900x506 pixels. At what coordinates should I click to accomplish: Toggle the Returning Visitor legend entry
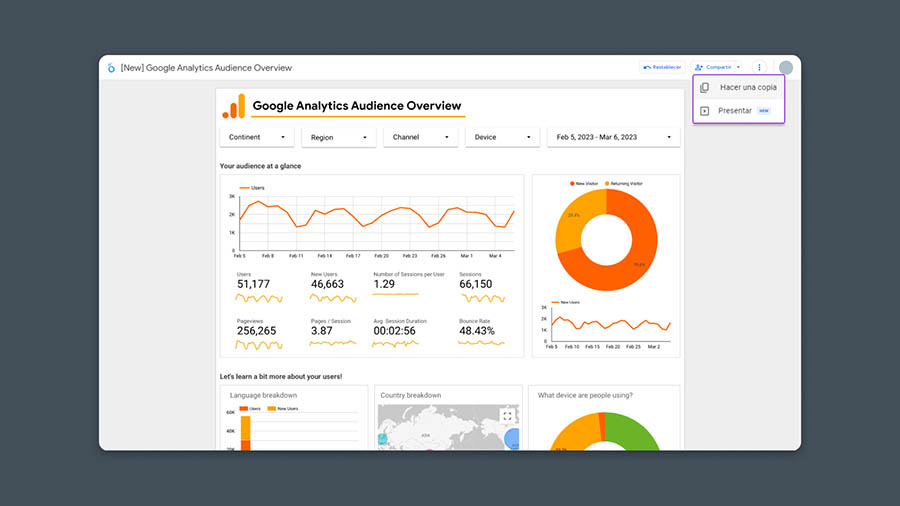[624, 184]
